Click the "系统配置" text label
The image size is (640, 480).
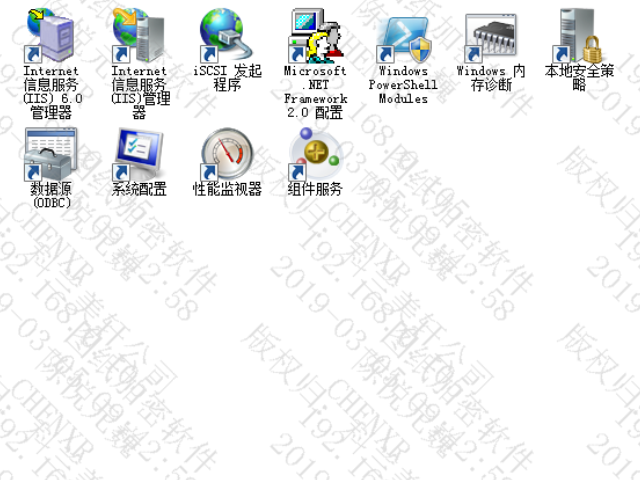(x=139, y=188)
